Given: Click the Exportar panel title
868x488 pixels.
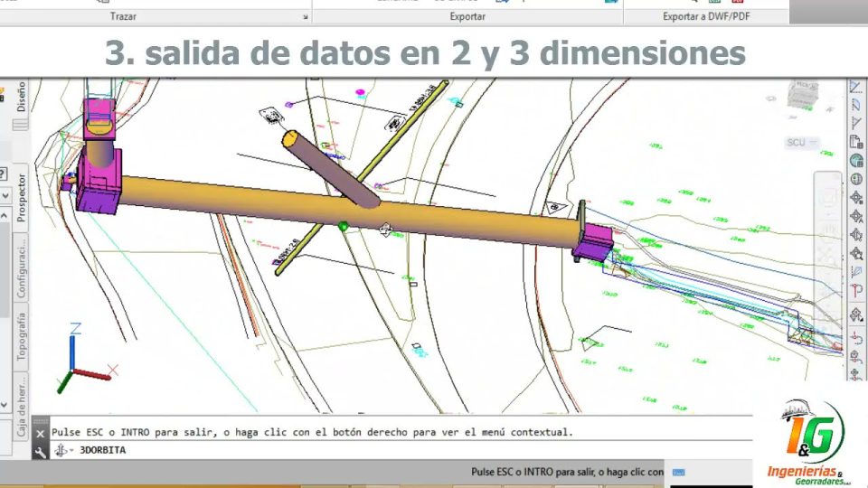Looking at the screenshot, I should pyautogui.click(x=467, y=16).
